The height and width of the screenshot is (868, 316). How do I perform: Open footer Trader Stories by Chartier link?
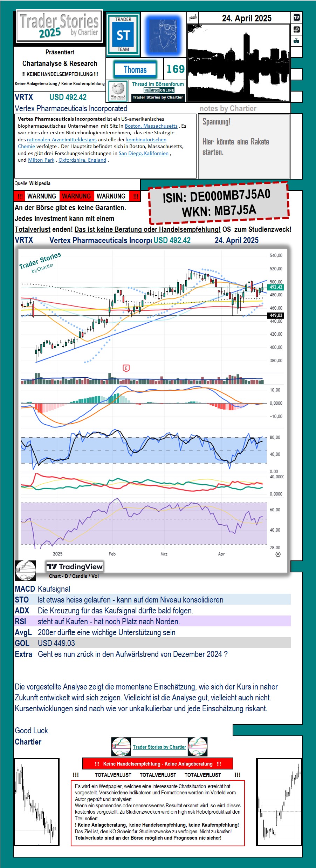click(159, 747)
